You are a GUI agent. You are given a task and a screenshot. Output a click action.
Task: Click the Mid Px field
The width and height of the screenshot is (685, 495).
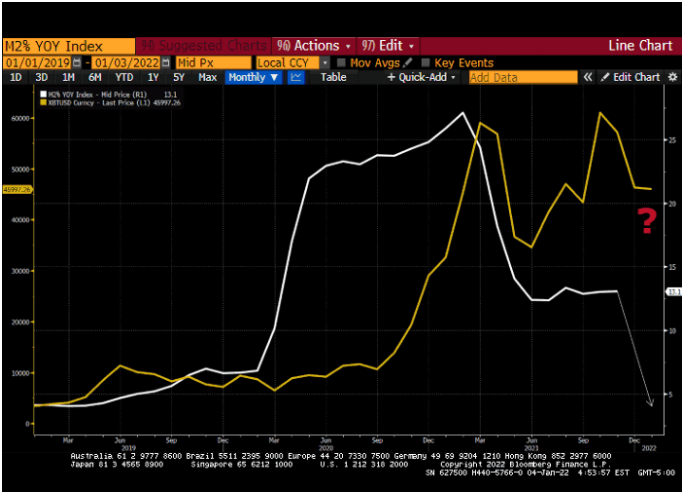coord(213,62)
